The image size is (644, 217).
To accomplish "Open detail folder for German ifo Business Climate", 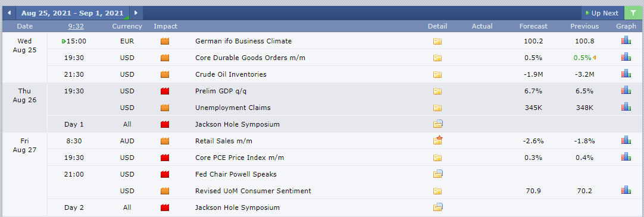I will click(437, 42).
